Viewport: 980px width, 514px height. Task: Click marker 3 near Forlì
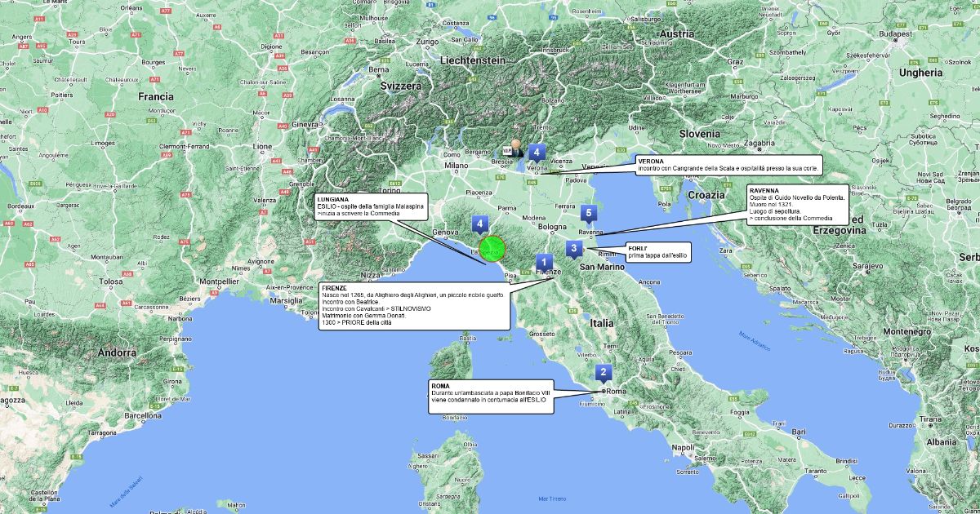click(574, 248)
